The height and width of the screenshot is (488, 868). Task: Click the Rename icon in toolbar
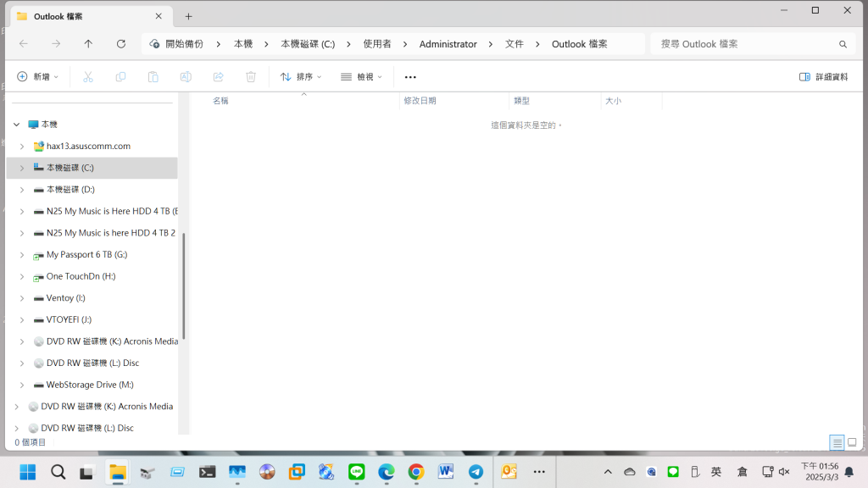pos(186,77)
